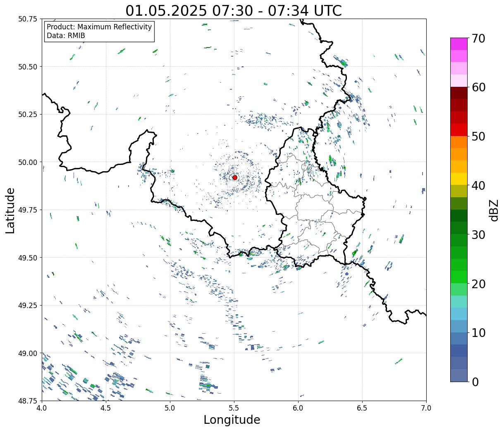
Task: Click the 'Latitude' axis label
Action: 10,210
